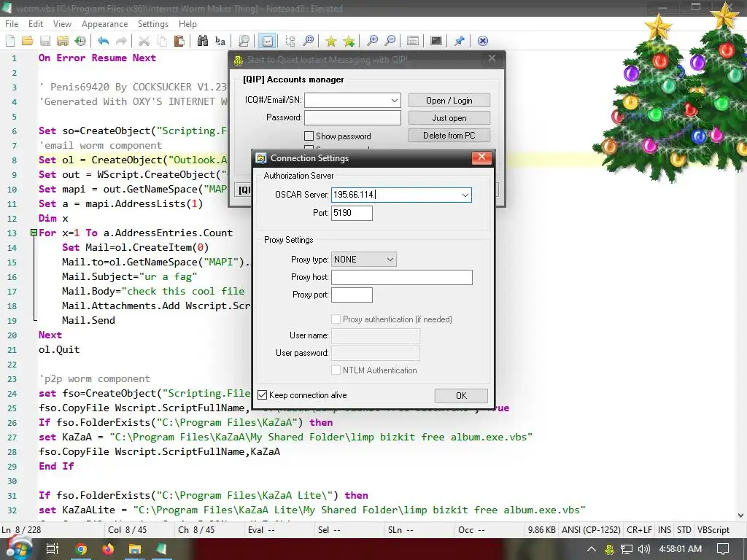Open Google Chrome from the taskbar
This screenshot has width=747, height=560.
81,550
